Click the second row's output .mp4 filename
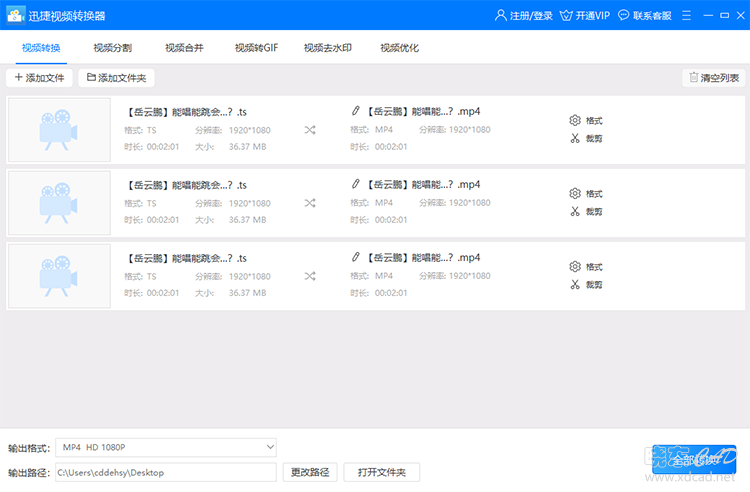 [x=423, y=185]
